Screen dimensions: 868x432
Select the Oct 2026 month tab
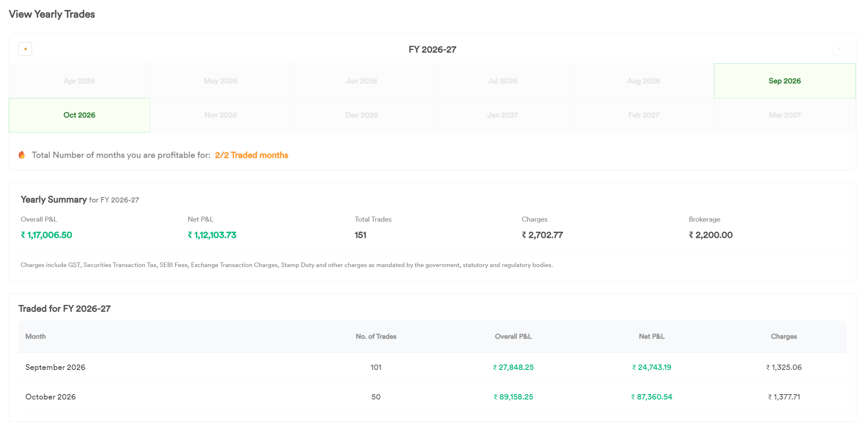(x=79, y=115)
